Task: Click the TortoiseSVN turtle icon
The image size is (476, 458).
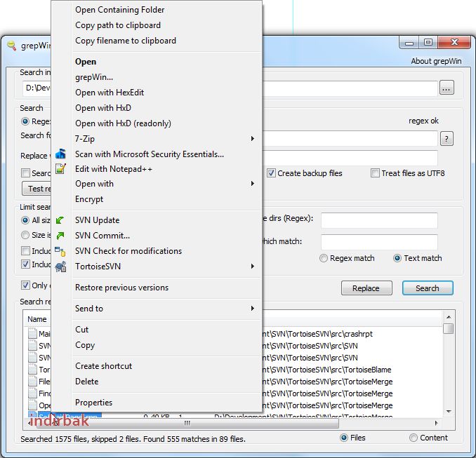Action: (60, 267)
